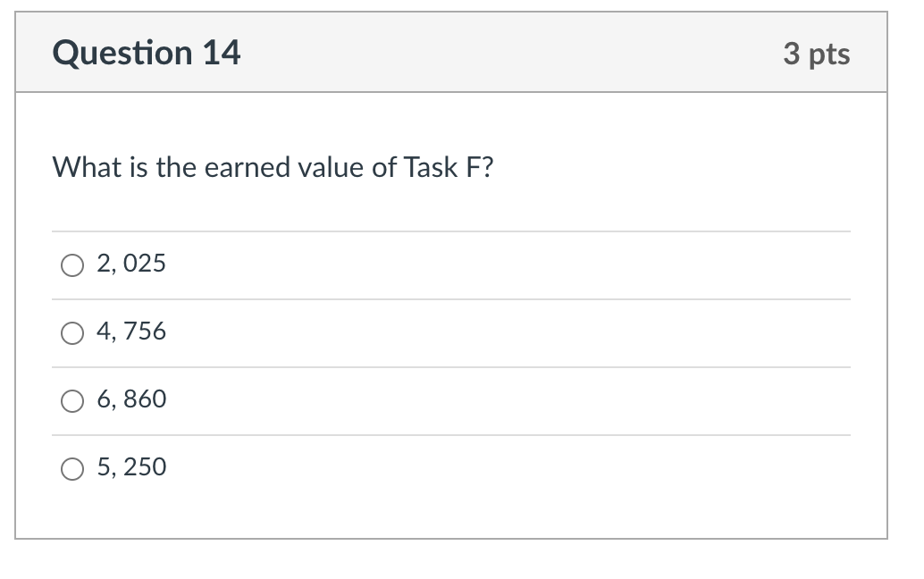Choose 6, 860 from the answer choices
This screenshot has width=924, height=579.
tap(130, 400)
